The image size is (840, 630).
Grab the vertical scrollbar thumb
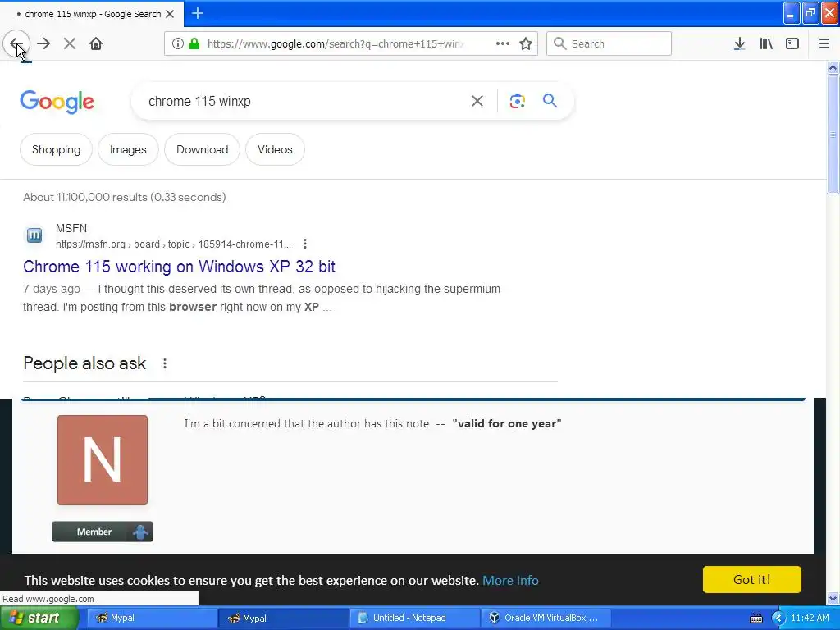(x=833, y=135)
